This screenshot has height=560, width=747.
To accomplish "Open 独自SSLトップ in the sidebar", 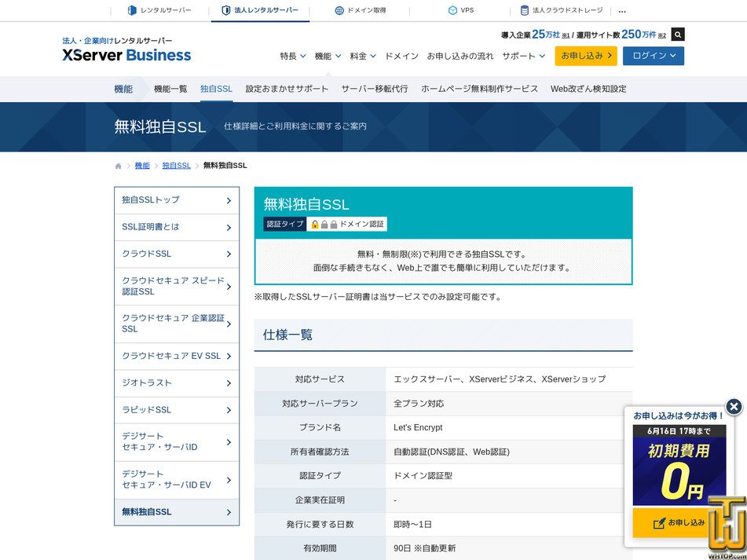I will point(177,200).
